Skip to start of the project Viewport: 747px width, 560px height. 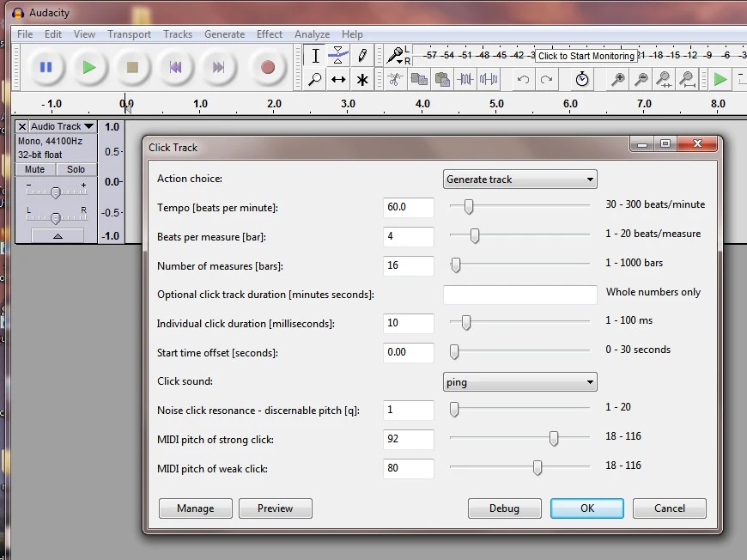pos(175,67)
